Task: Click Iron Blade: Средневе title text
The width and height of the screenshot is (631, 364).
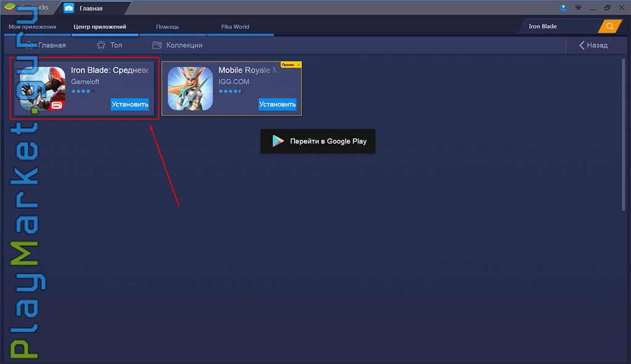Action: tap(110, 70)
